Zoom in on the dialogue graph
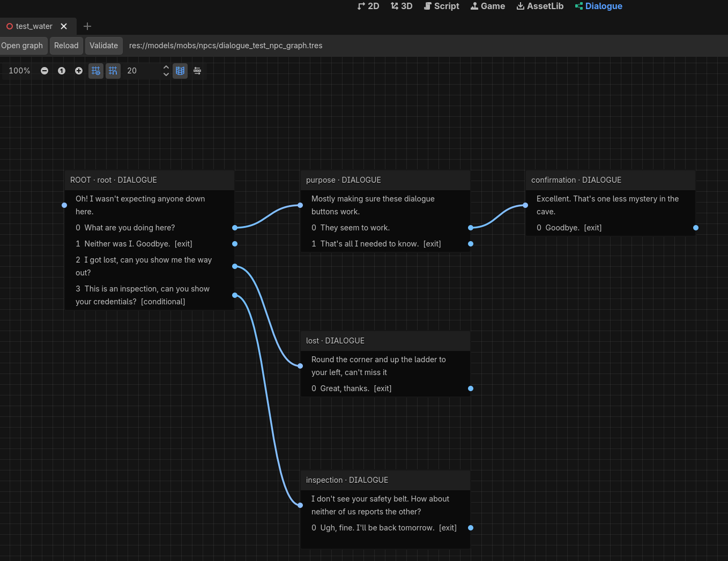Screen dimensions: 728x561 [x=79, y=71]
